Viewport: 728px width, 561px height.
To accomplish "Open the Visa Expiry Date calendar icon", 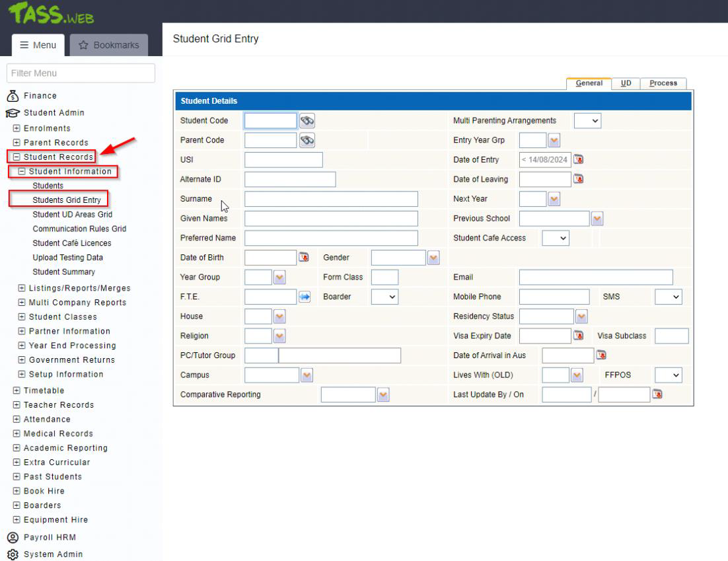I will click(x=579, y=336).
